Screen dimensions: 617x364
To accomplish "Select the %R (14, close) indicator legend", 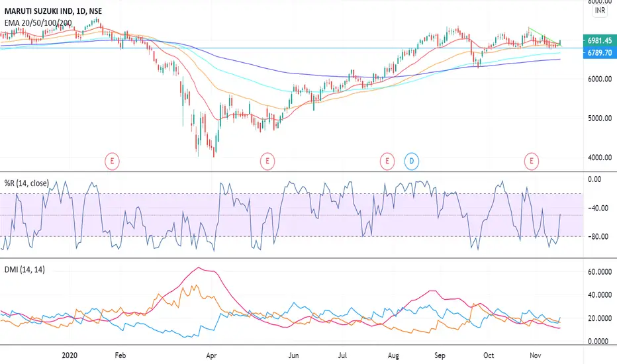I will coord(26,183).
